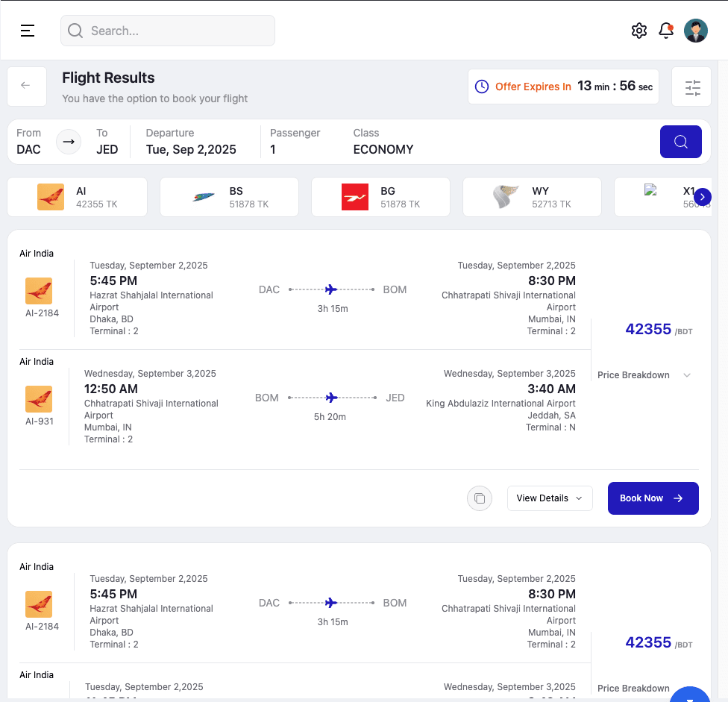The image size is (728, 702).
Task: Click Air India logo for AI-931
Action: [39, 399]
